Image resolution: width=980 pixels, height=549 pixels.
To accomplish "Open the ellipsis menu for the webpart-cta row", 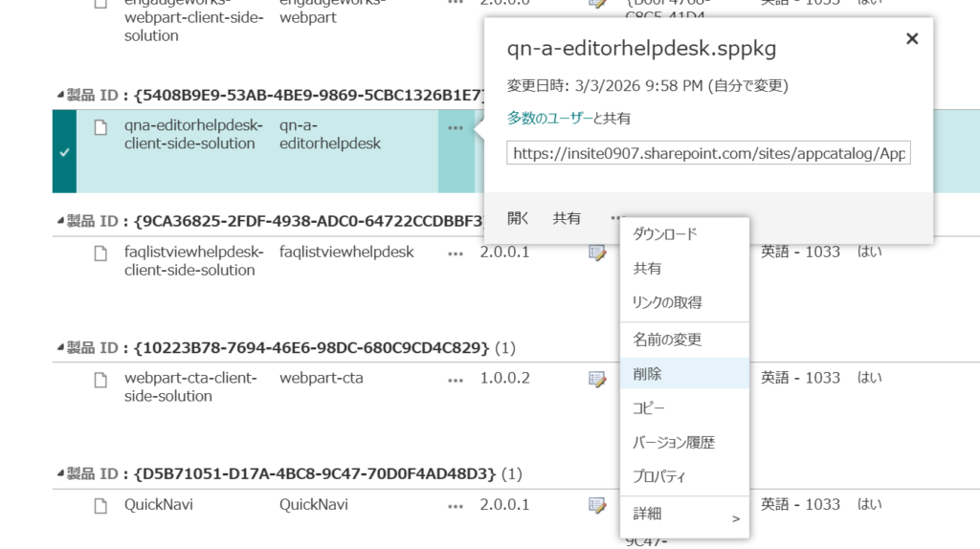I will coord(455,379).
